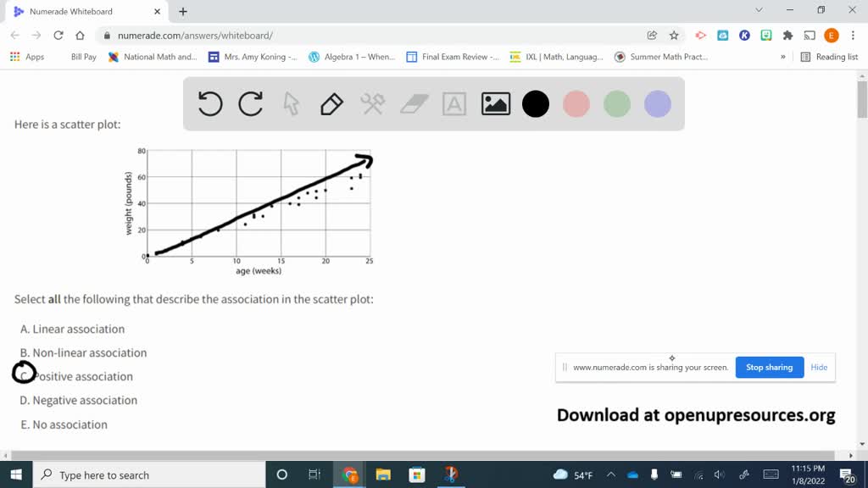Choose the Text tool marked with A
This screenshot has width=868, height=488.
[x=454, y=103]
